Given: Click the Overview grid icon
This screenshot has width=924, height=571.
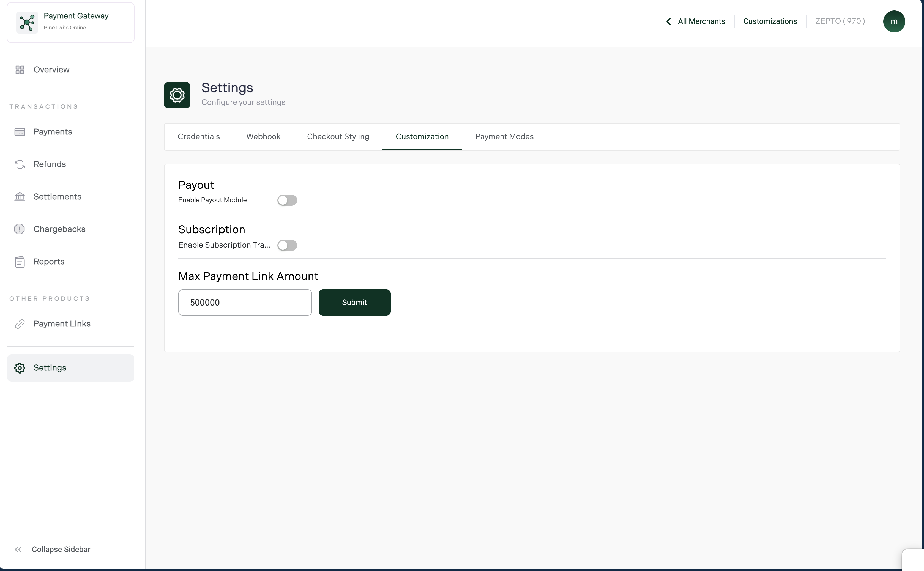Looking at the screenshot, I should pos(20,70).
